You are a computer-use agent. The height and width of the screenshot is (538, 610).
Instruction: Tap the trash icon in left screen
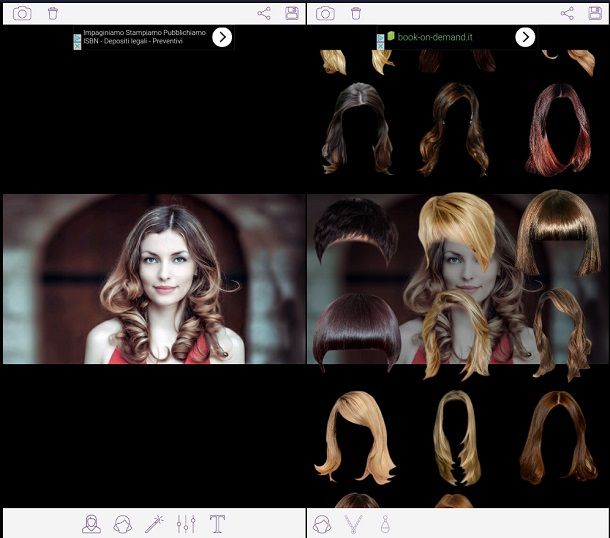[x=53, y=14]
